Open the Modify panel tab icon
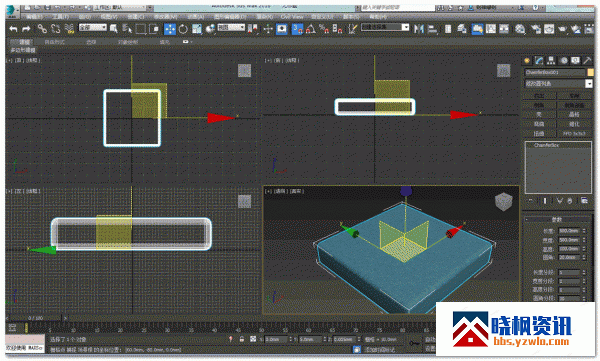This screenshot has width=600, height=361. coord(539,60)
